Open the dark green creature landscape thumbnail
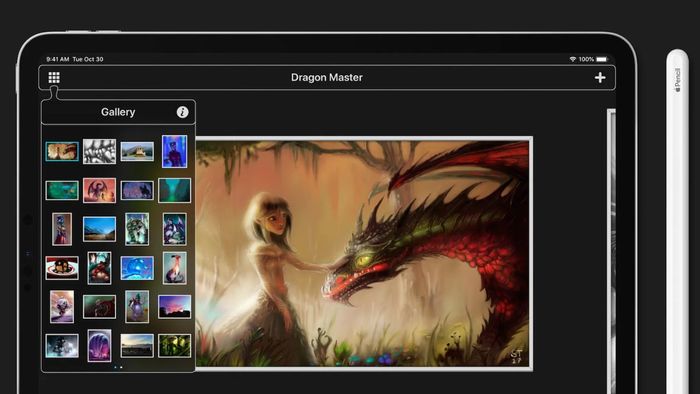This screenshot has height=394, width=700. (x=100, y=307)
